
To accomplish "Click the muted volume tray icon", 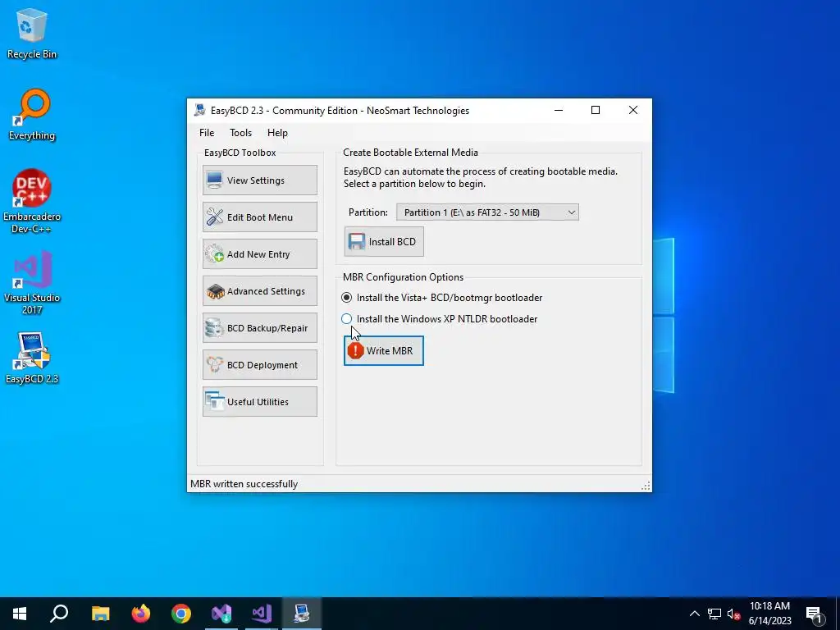I will pos(733,614).
